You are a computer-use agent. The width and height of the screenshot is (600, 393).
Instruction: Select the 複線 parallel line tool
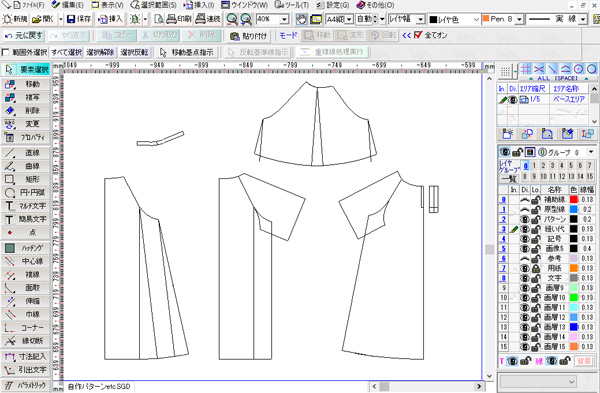coord(26,274)
